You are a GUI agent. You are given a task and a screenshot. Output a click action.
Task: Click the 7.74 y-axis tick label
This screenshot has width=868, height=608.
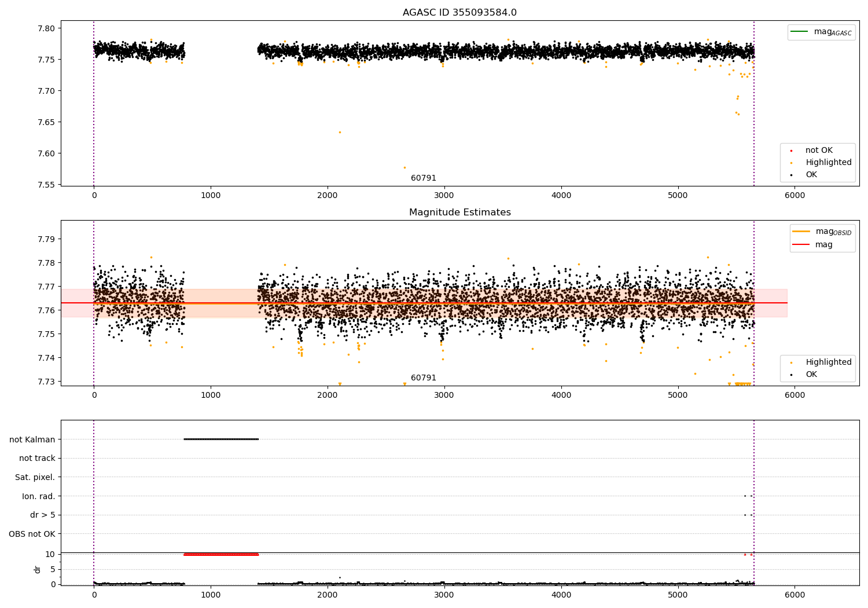[x=46, y=358]
